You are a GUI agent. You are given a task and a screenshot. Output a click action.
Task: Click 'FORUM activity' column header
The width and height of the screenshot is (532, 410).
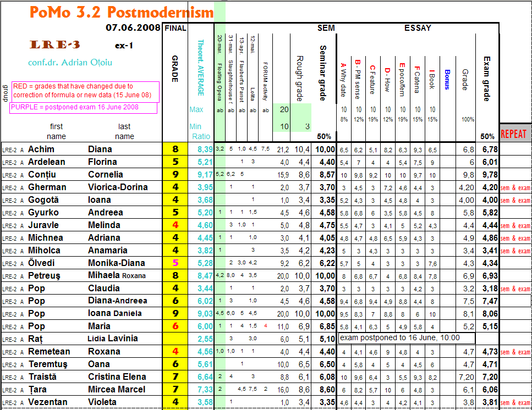pyautogui.click(x=265, y=81)
